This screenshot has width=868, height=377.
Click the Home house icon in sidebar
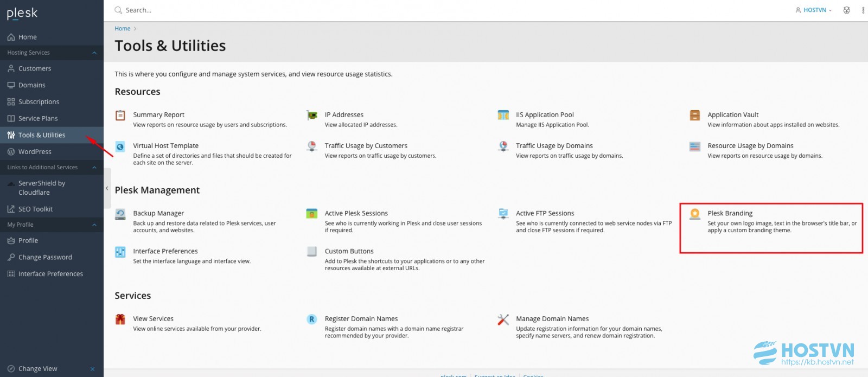[11, 37]
